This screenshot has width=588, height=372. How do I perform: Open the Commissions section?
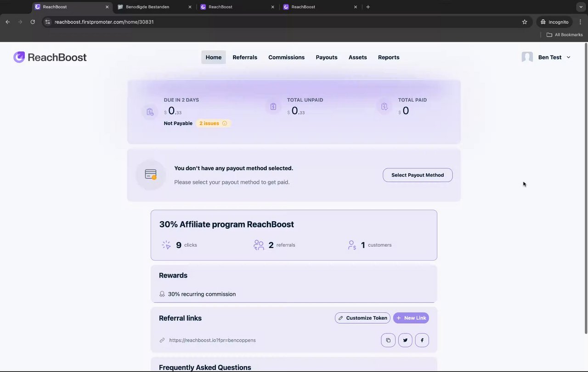pyautogui.click(x=287, y=57)
